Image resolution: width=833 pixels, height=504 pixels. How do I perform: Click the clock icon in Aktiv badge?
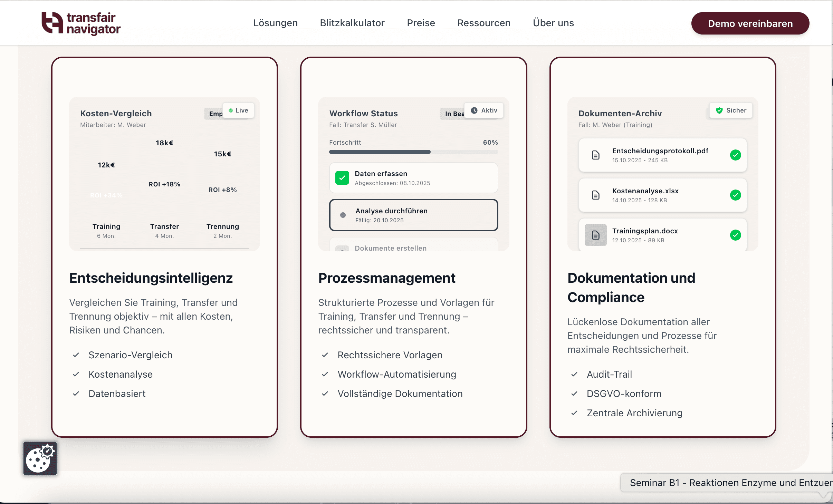coord(474,110)
